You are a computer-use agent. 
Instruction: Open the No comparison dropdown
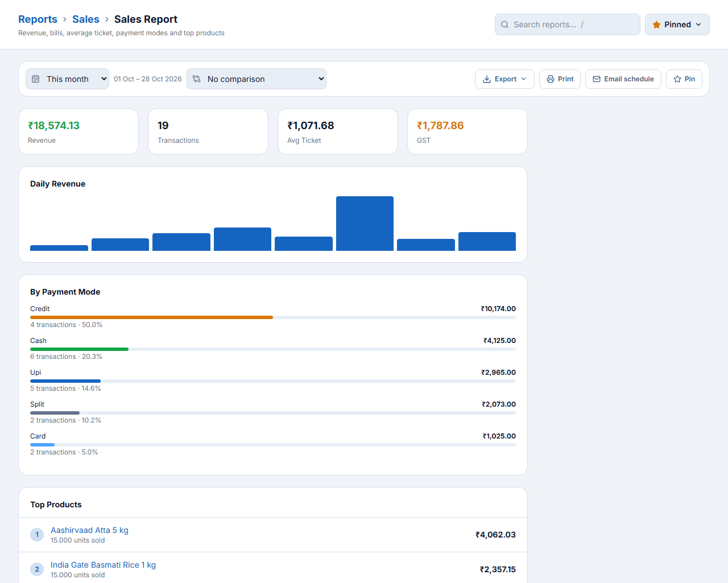point(257,79)
